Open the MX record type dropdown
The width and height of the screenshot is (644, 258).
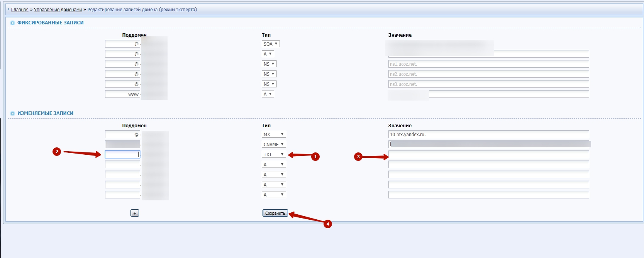pos(274,134)
